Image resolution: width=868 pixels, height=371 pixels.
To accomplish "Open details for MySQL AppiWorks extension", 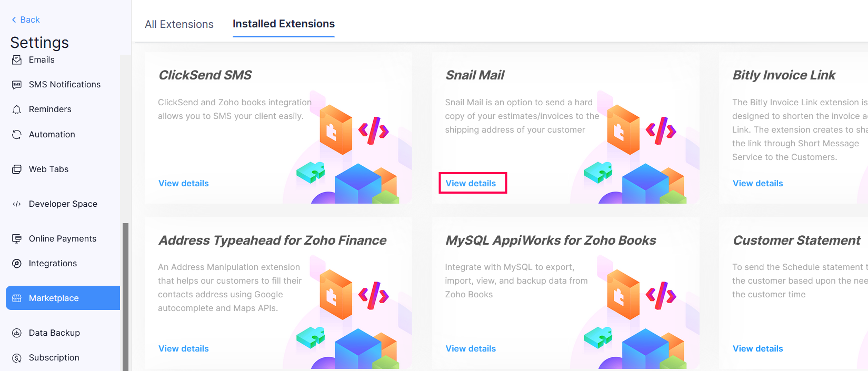I will point(471,348).
